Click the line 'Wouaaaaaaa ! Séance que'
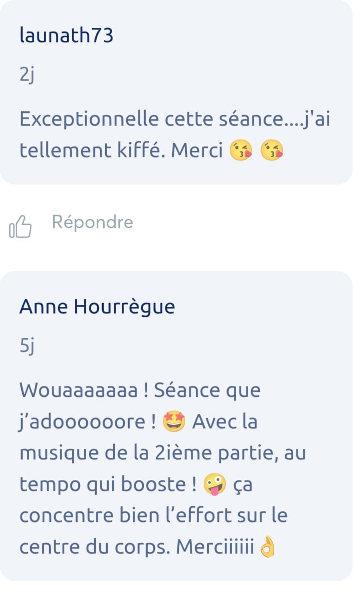Image resolution: width=364 pixels, height=599 pixels. (140, 390)
